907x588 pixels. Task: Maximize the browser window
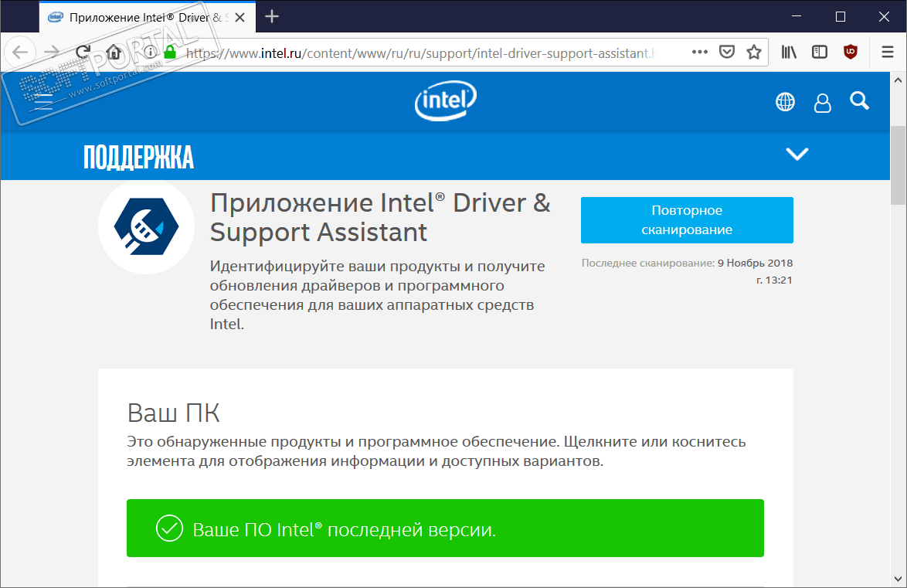(841, 16)
